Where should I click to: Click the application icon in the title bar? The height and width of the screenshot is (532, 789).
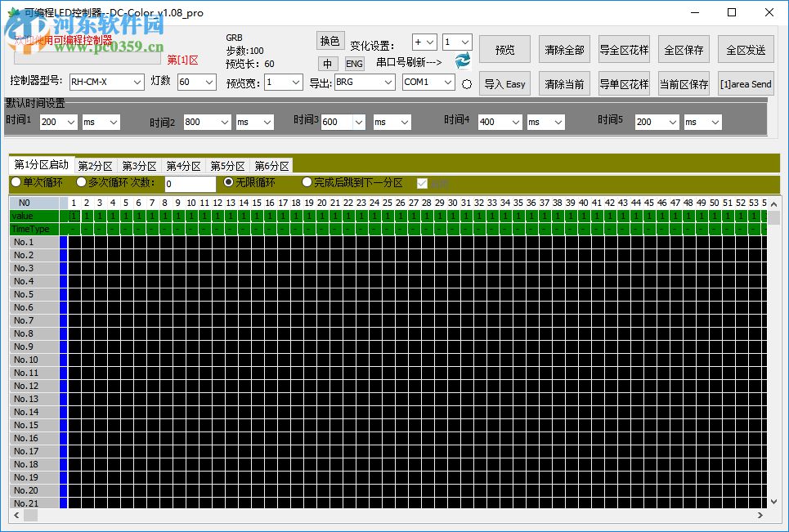[x=12, y=12]
